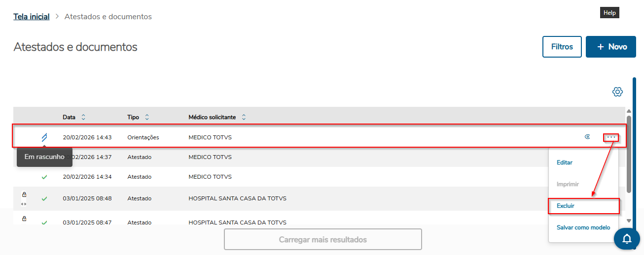The height and width of the screenshot is (255, 644).
Task: Choose Editar from the context menu
Action: [565, 162]
